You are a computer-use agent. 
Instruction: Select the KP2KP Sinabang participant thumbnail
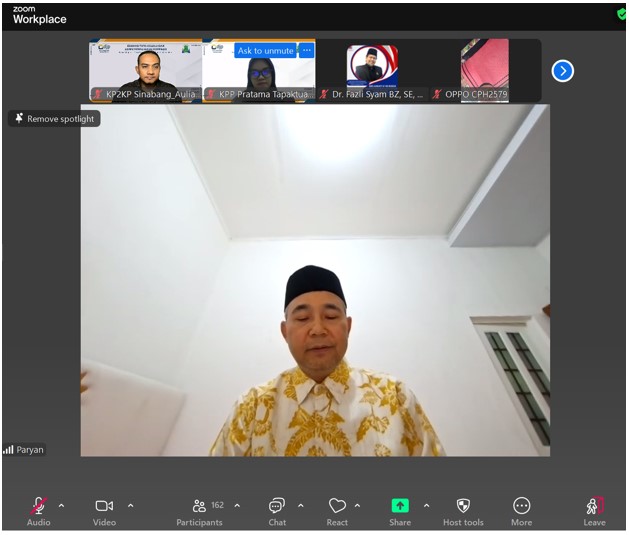click(146, 70)
